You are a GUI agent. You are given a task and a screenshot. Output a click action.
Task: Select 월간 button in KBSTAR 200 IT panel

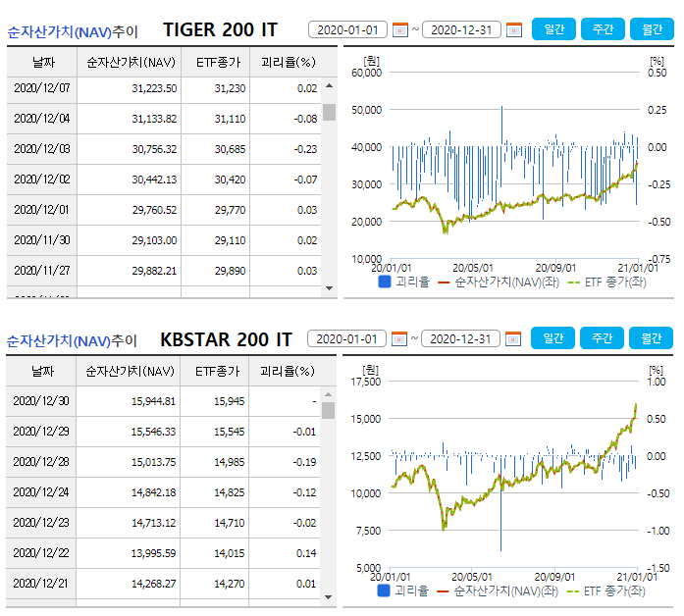coord(651,338)
